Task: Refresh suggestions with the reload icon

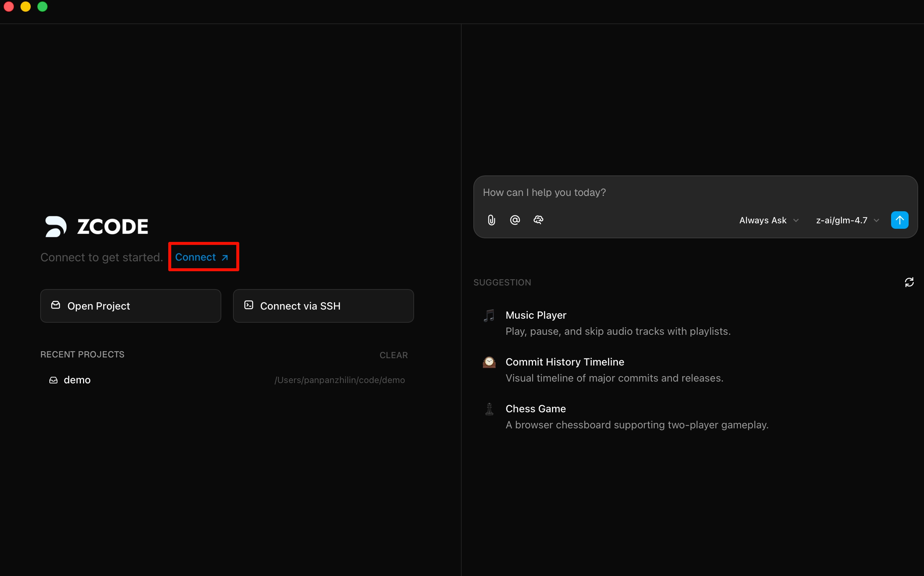Action: tap(909, 282)
